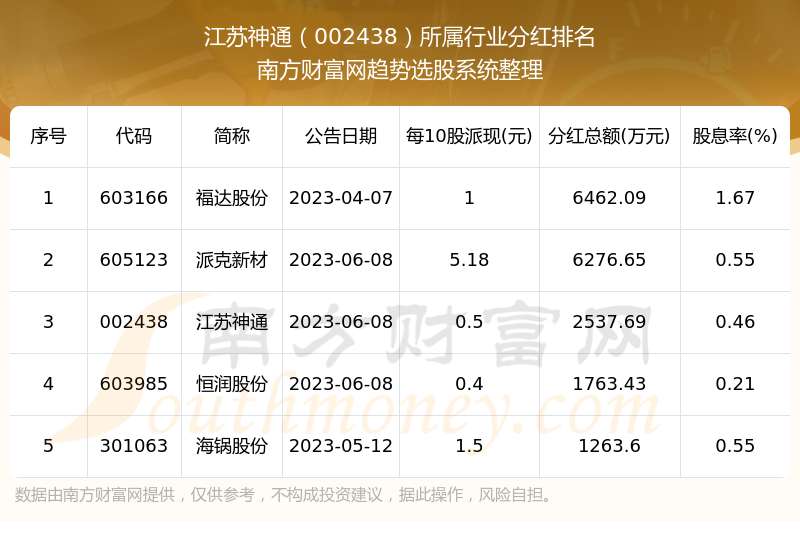
Task: Open the 海锅股份 stock name
Action: click(x=232, y=446)
